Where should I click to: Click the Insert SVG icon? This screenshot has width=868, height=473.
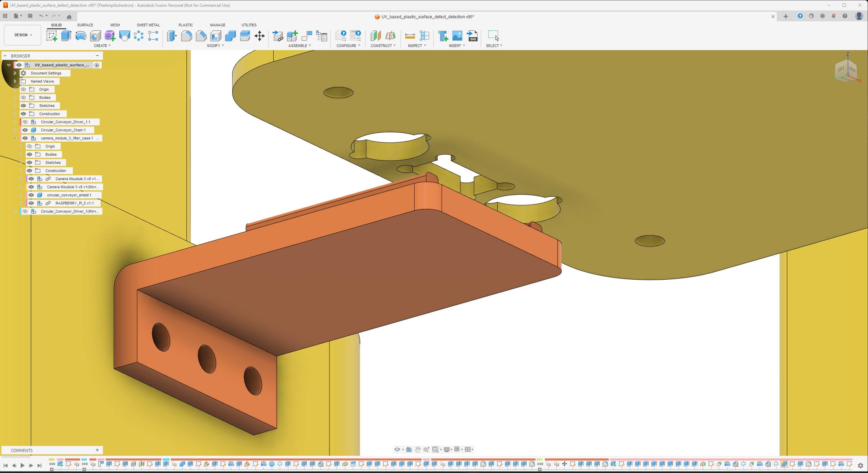[x=472, y=36]
